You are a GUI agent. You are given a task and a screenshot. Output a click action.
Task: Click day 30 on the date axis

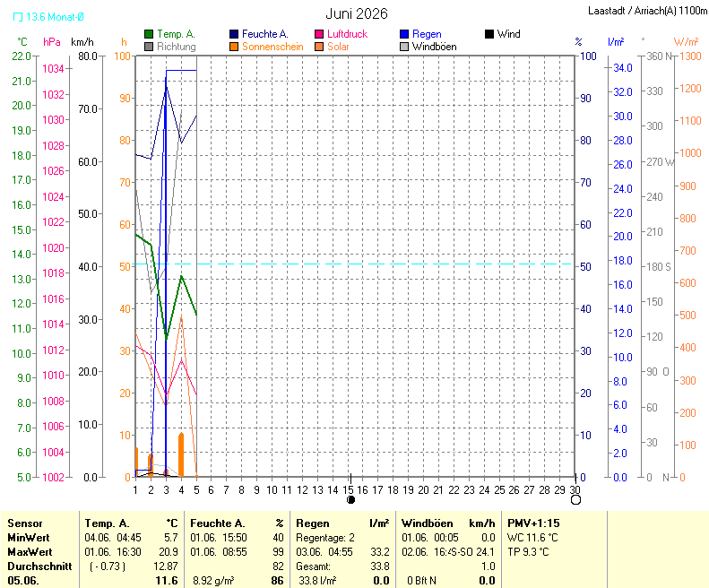click(575, 489)
